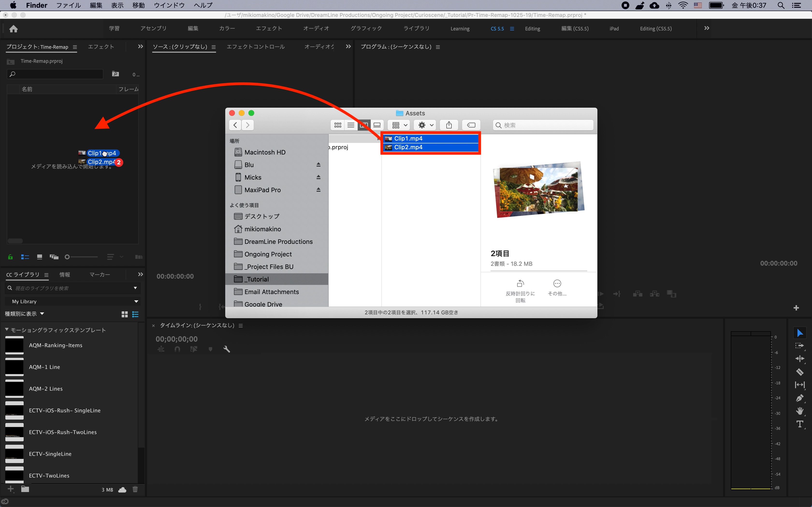Select the Razor tool in tools panel

800,372
